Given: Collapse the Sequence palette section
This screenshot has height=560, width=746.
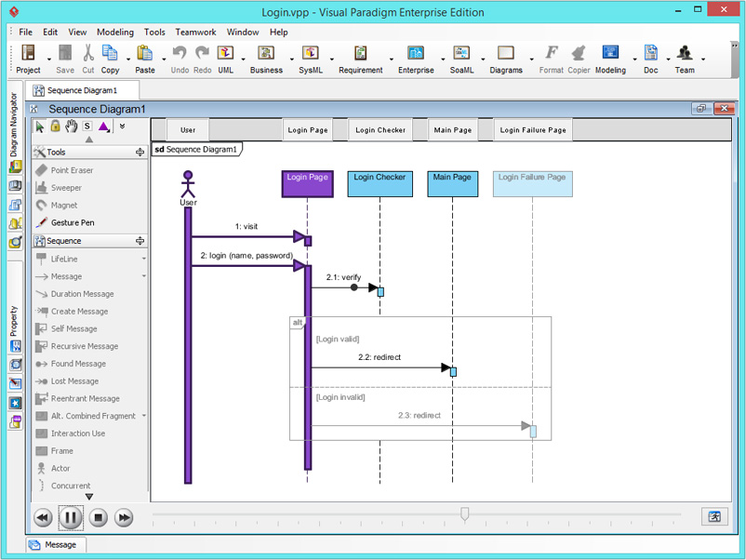Looking at the screenshot, I should point(140,241).
